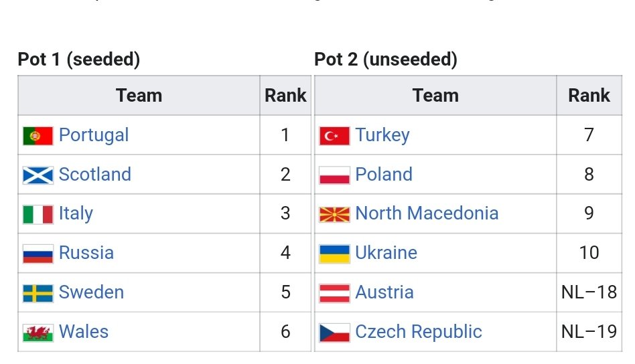Image resolution: width=635 pixels, height=364 pixels.
Task: Click the North Macedonia flag icon
Action: coord(334,214)
